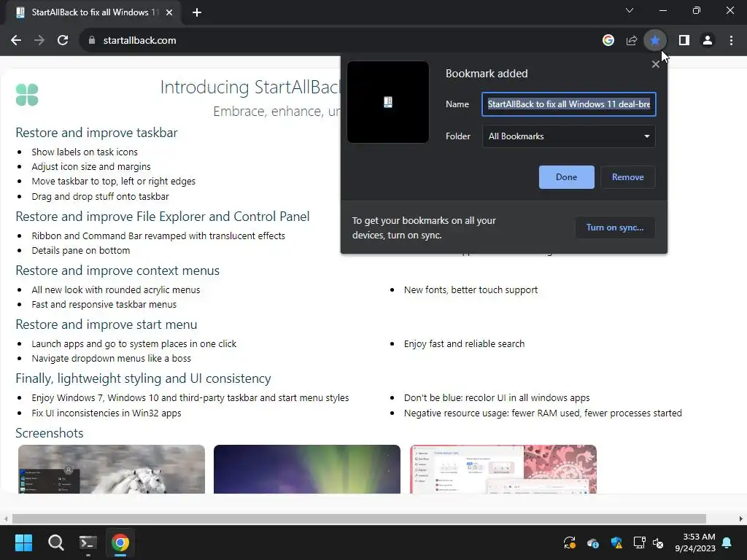Click the address bar URL
Viewport: 747px width, 560px height.
click(139, 41)
